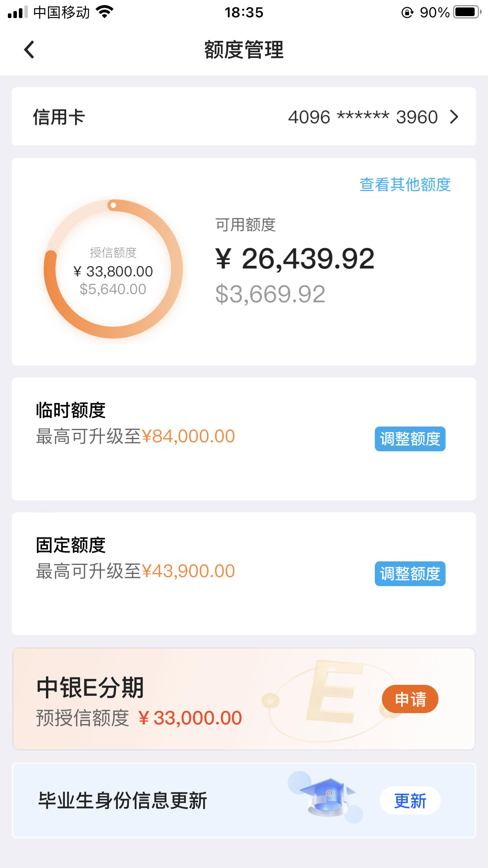The height and width of the screenshot is (868, 488).
Task: Open 毕业生身份信息更新 banner
Action: point(244,800)
